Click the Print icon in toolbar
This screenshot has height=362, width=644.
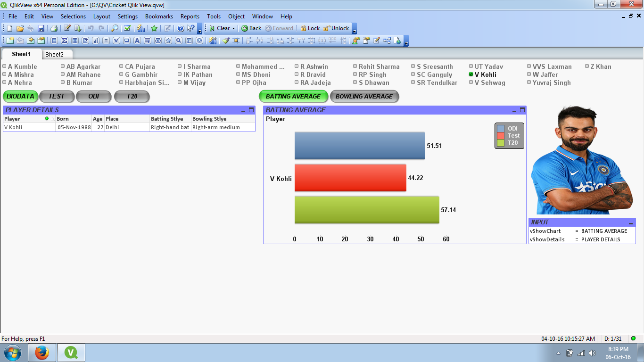pyautogui.click(x=54, y=28)
